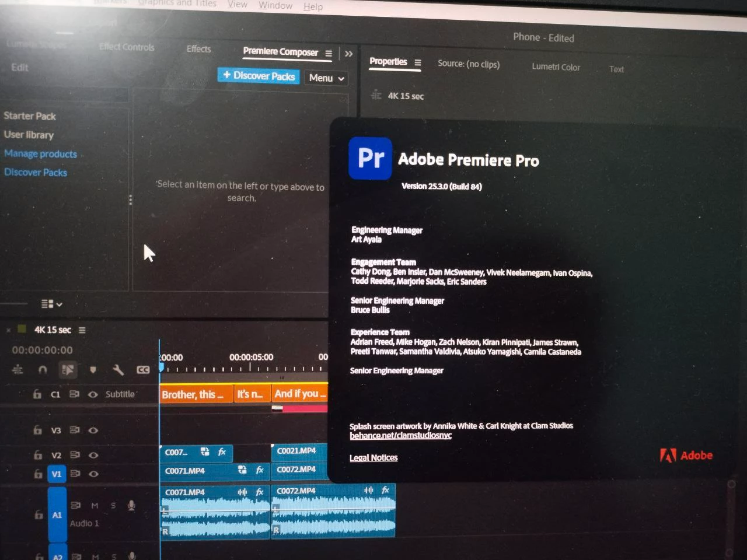Image resolution: width=747 pixels, height=560 pixels.
Task: Click the Discover Packs blue button
Action: [x=259, y=76]
